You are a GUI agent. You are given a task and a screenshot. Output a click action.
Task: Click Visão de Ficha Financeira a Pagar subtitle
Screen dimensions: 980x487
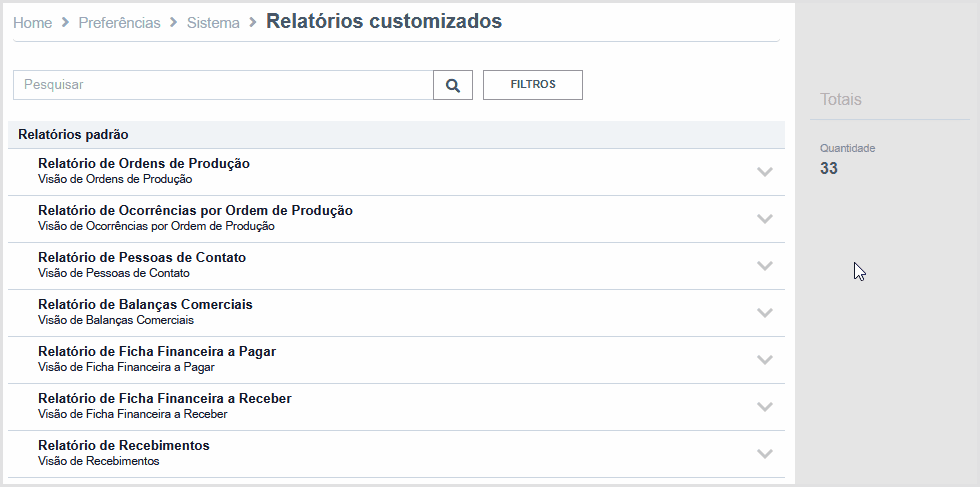pos(126,367)
